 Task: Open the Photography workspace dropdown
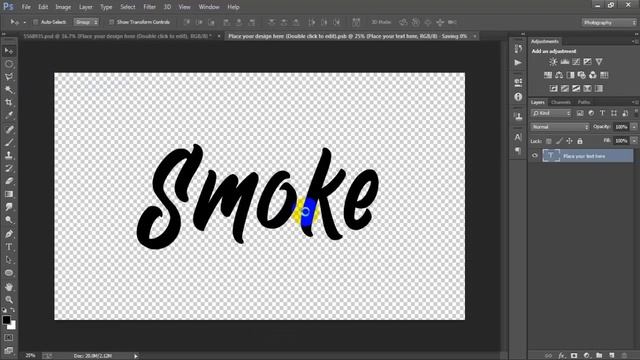(x=610, y=22)
